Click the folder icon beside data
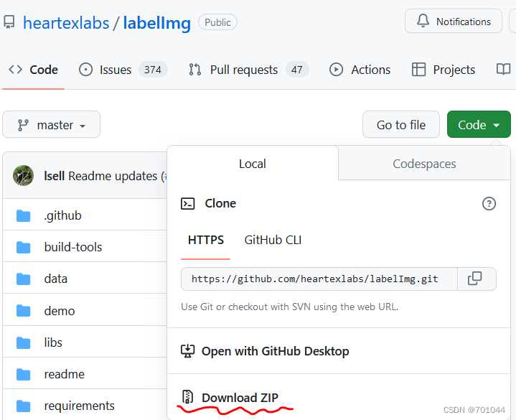516x420 pixels. [24, 279]
